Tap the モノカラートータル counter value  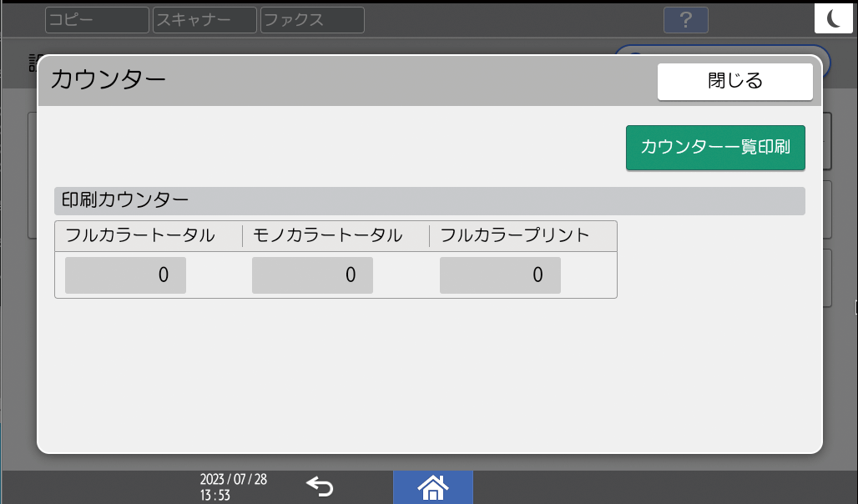(x=312, y=275)
